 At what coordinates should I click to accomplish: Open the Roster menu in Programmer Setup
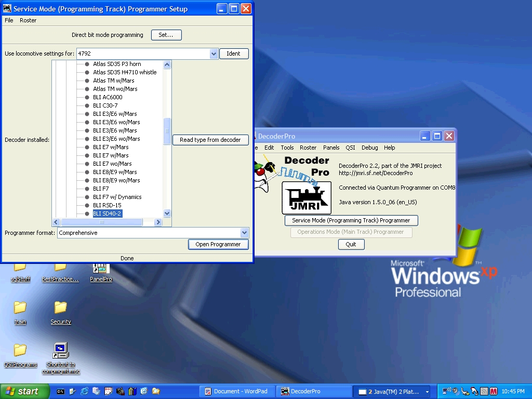(28, 20)
